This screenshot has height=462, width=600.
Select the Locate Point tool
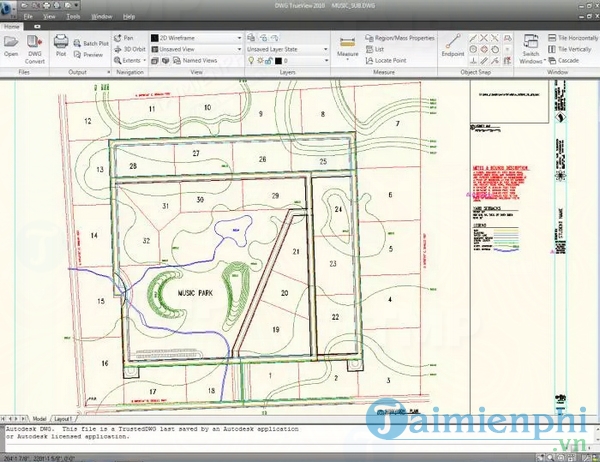386,60
